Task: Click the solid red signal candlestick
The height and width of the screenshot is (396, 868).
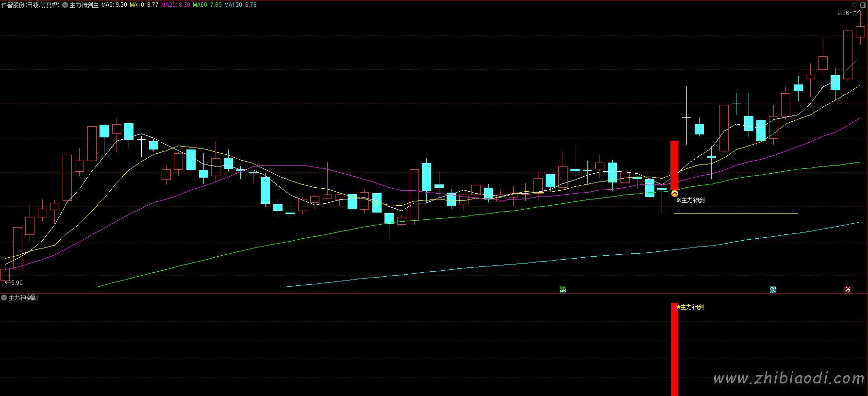Action: (x=674, y=165)
